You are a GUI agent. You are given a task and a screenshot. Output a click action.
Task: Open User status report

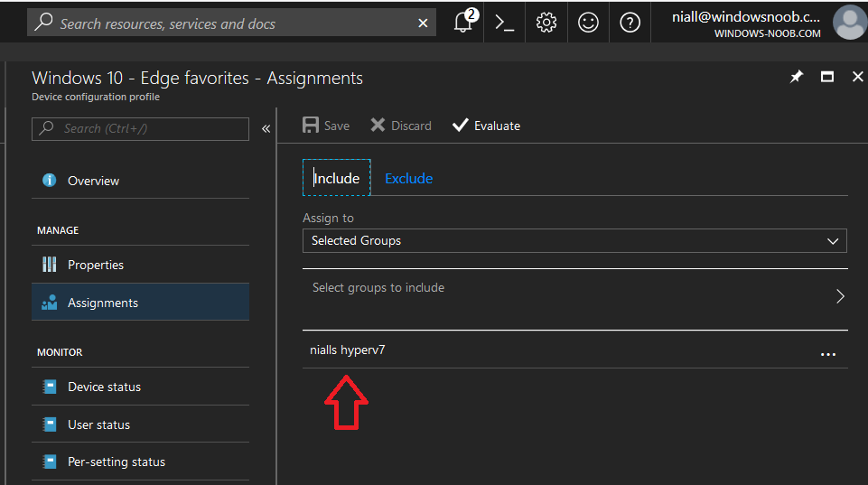coord(140,424)
